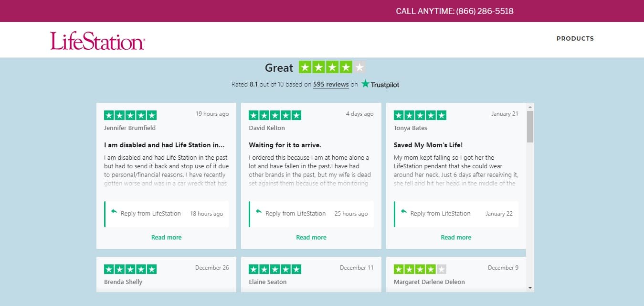Read more of Jennifer Brumfield's review
This screenshot has height=306, width=644.
tap(167, 238)
